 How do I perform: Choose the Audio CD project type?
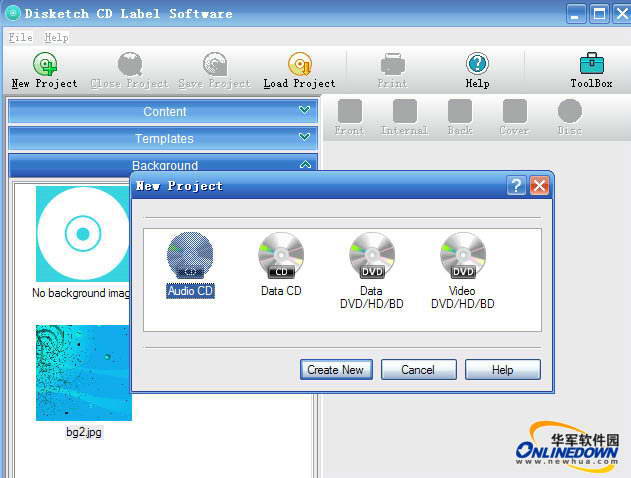(190, 265)
